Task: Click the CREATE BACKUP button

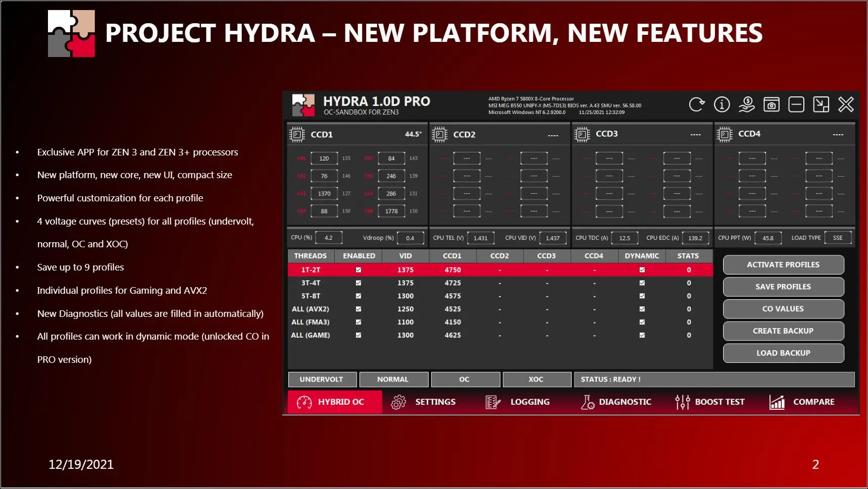Action: [783, 331]
